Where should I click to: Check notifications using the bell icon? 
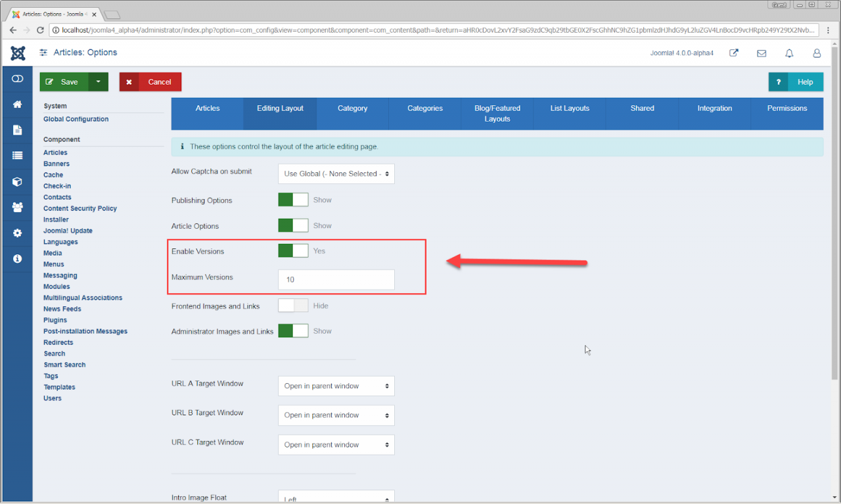point(789,53)
